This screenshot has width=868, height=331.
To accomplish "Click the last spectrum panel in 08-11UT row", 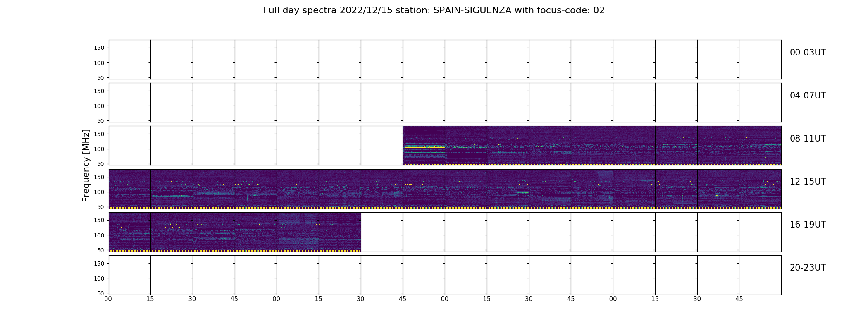I will click(760, 146).
